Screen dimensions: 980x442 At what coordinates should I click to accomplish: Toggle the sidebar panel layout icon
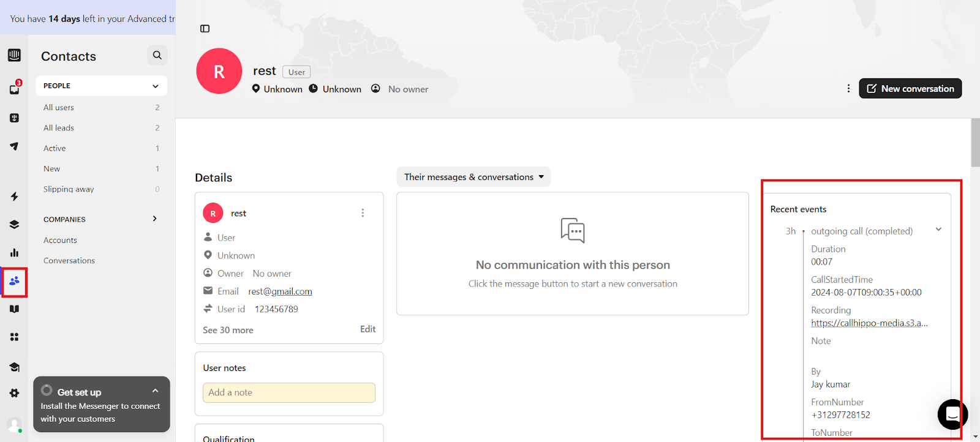click(x=205, y=29)
